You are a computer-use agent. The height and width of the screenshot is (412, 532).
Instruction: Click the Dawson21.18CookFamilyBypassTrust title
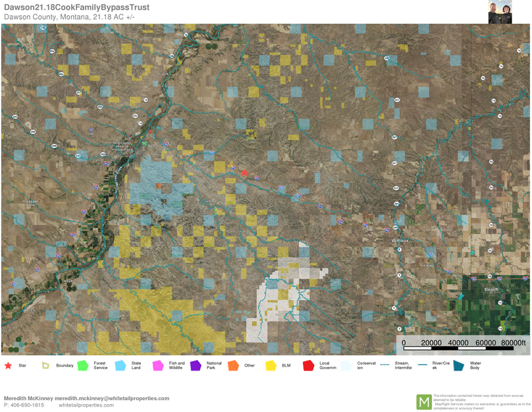tap(76, 7)
